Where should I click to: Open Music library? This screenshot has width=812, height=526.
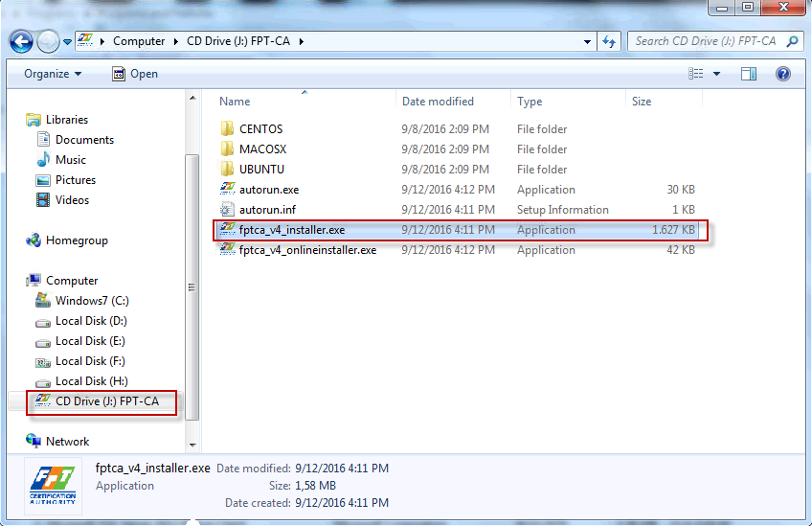[x=71, y=160]
